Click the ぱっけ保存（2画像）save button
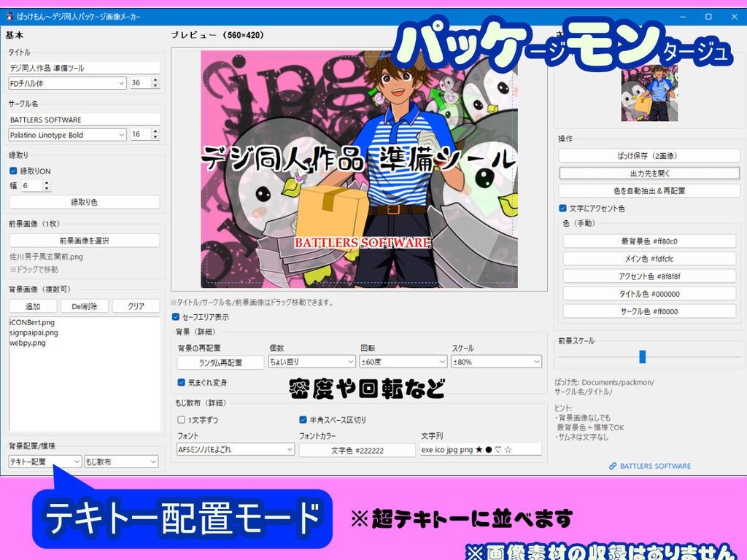The width and height of the screenshot is (747, 560). click(649, 155)
